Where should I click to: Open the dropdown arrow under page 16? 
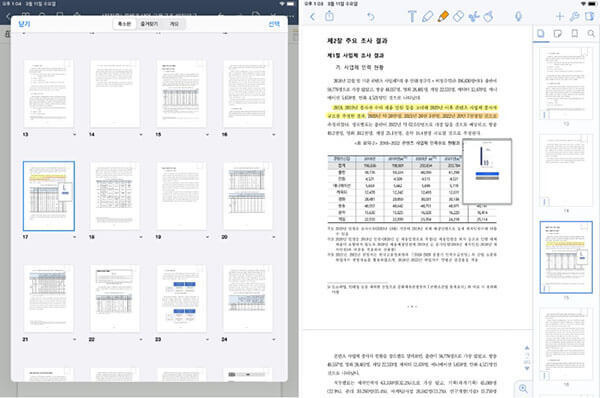pos(274,134)
